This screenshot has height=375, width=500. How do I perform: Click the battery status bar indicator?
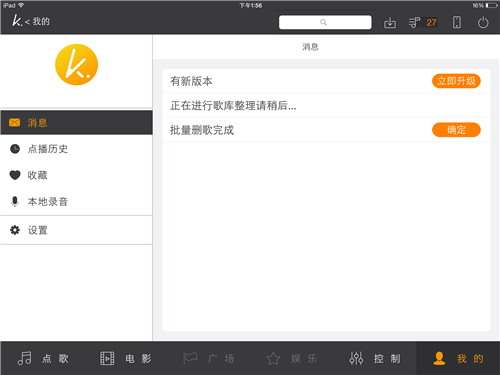point(491,5)
